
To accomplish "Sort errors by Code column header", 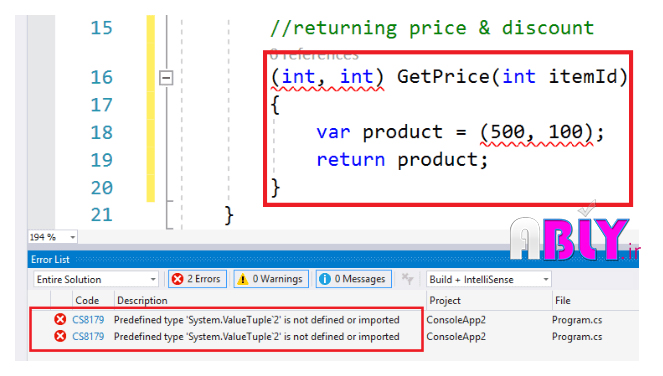I will pos(87,300).
